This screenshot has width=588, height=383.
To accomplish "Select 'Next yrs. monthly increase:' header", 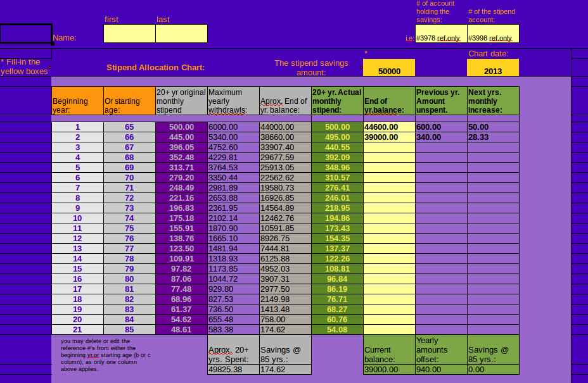I will [493, 101].
